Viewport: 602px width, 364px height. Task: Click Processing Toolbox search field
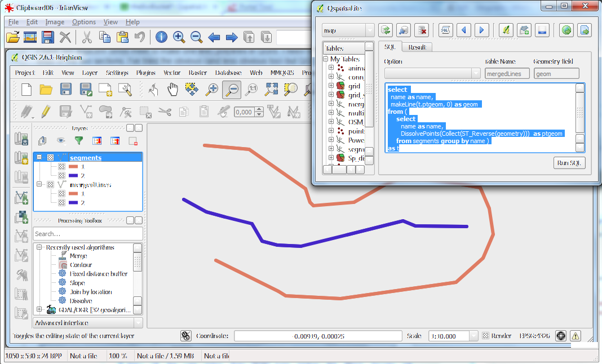(x=88, y=234)
